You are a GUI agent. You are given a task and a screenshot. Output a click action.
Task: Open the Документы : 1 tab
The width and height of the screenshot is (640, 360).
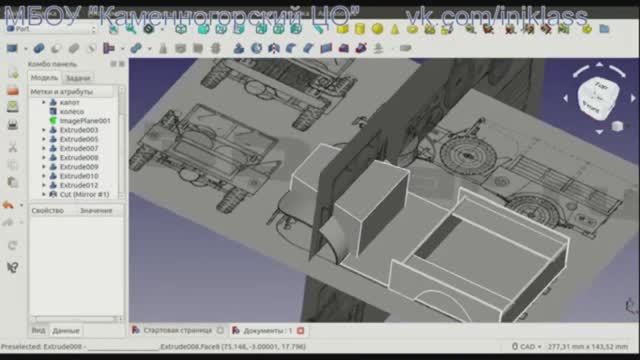tap(267, 331)
